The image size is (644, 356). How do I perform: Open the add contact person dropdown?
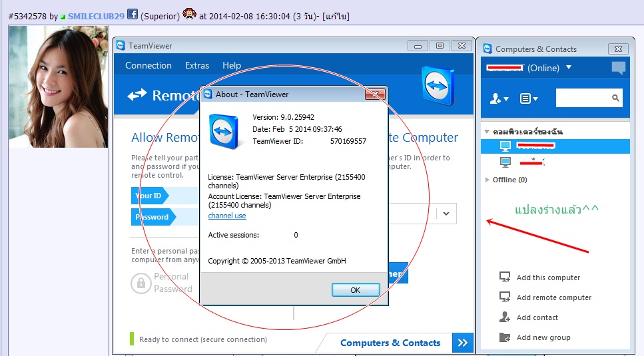coord(499,98)
